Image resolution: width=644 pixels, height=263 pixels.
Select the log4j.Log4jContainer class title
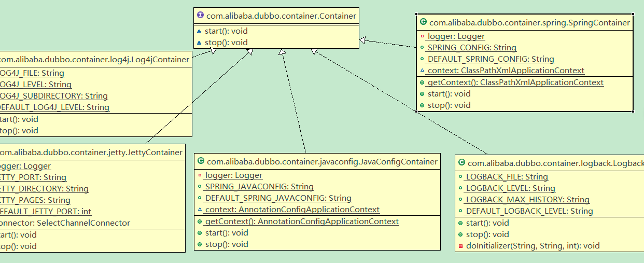click(94, 59)
